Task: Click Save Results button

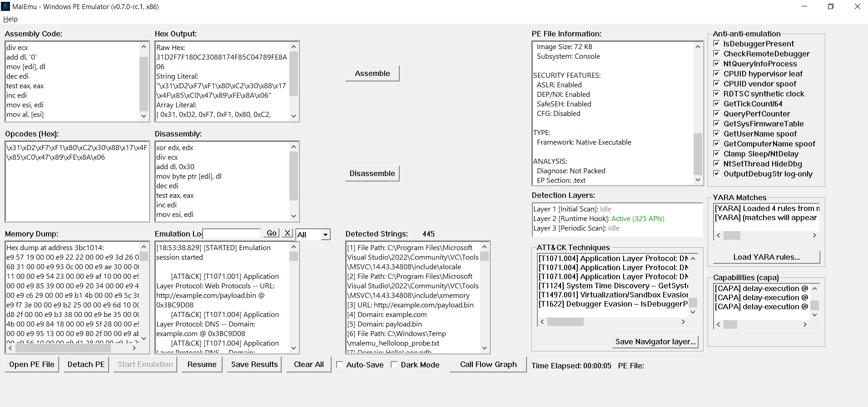Action: tap(254, 364)
